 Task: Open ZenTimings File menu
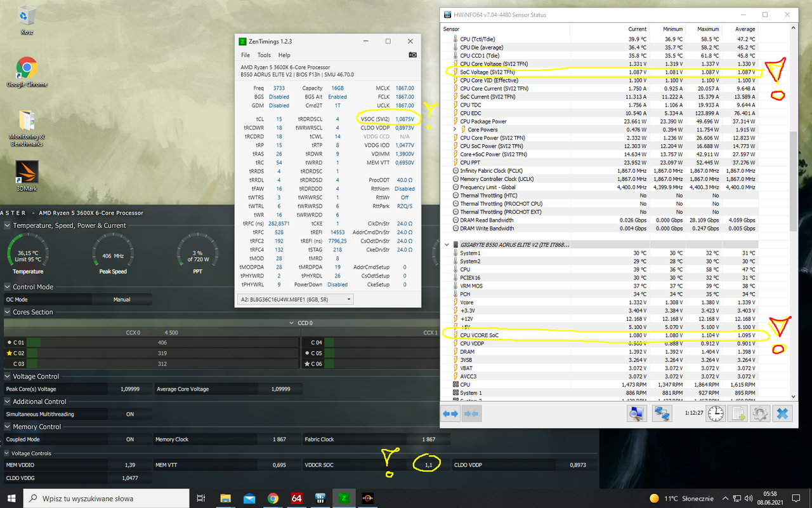click(246, 55)
